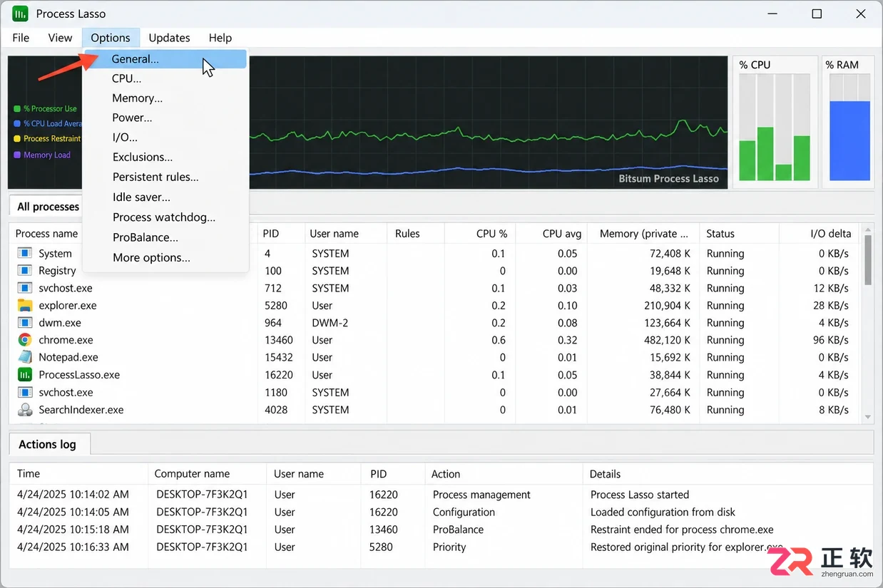This screenshot has height=588, width=883.
Task: Select the chrome.exe process icon
Action: pos(25,340)
